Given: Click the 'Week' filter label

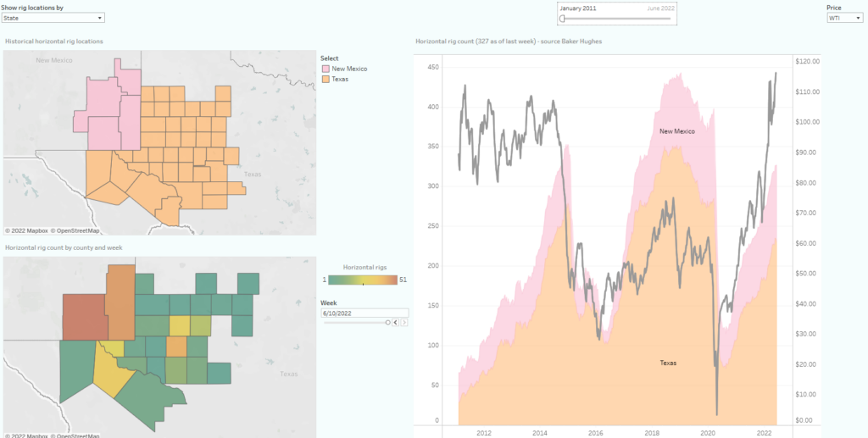Looking at the screenshot, I should (328, 303).
